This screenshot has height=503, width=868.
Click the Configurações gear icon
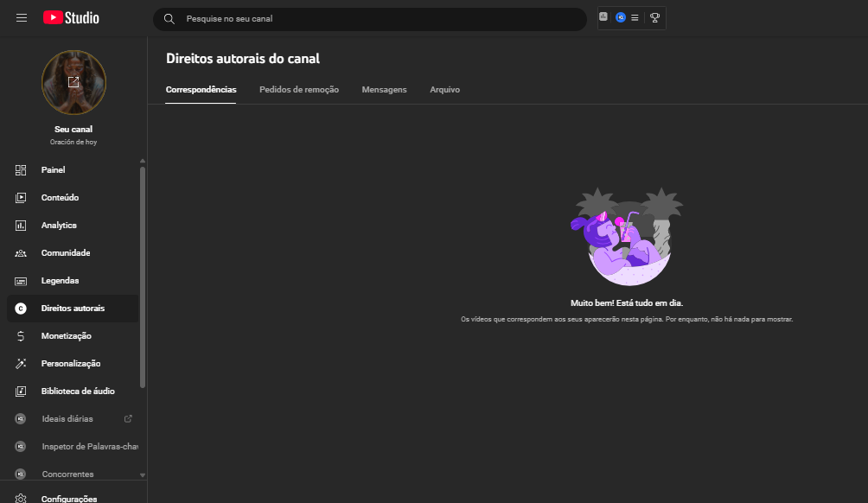21,499
